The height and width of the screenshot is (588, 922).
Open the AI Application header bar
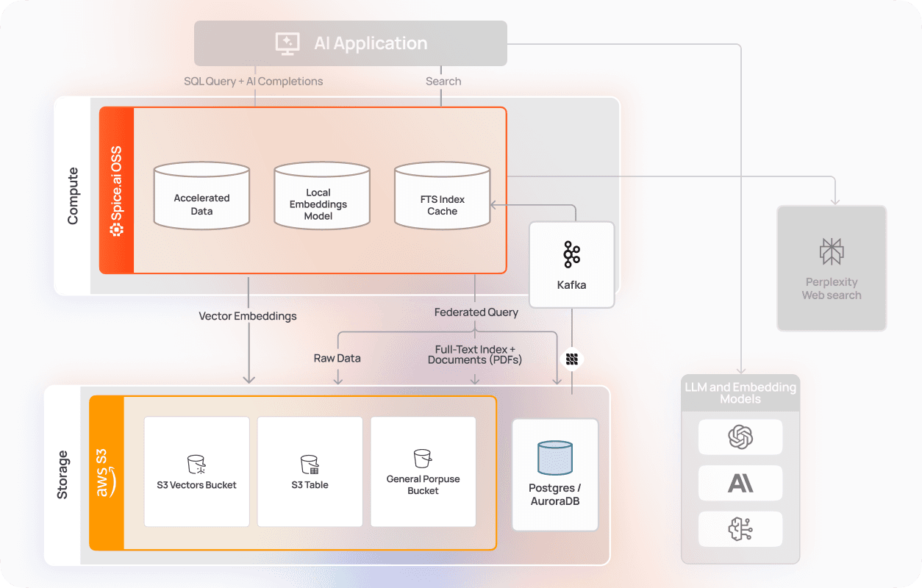click(351, 43)
